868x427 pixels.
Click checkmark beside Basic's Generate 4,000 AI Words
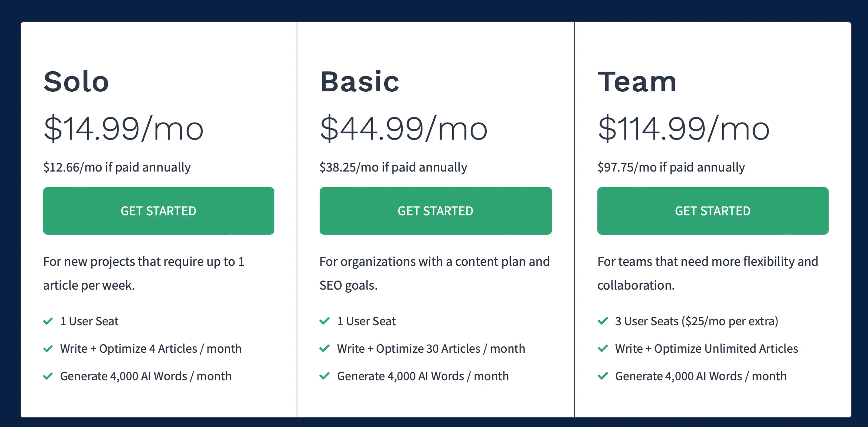(324, 376)
